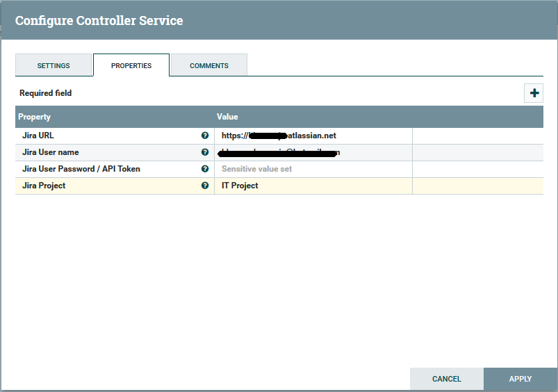
Task: Open the Comments tab
Action: coord(209,65)
